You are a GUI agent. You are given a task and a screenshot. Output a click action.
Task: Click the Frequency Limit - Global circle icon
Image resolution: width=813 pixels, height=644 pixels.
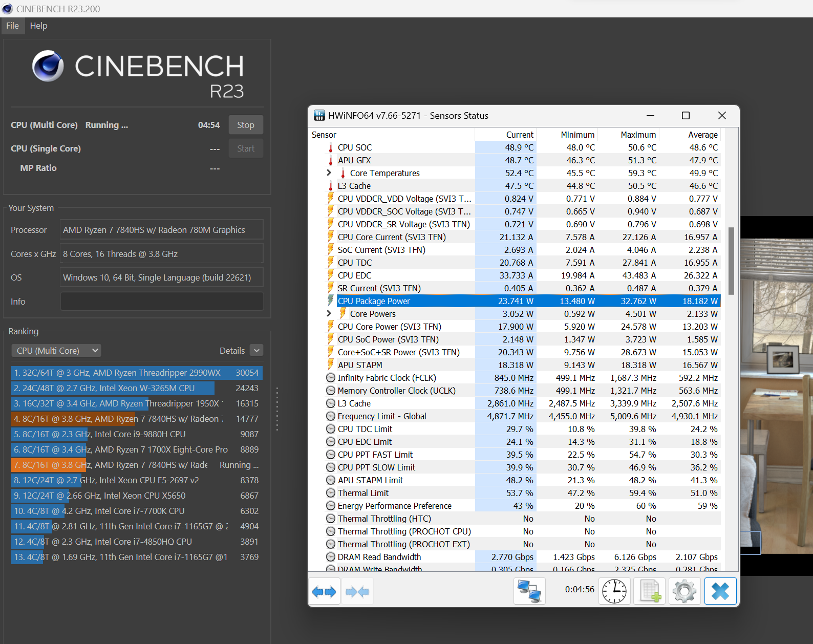pyautogui.click(x=331, y=416)
